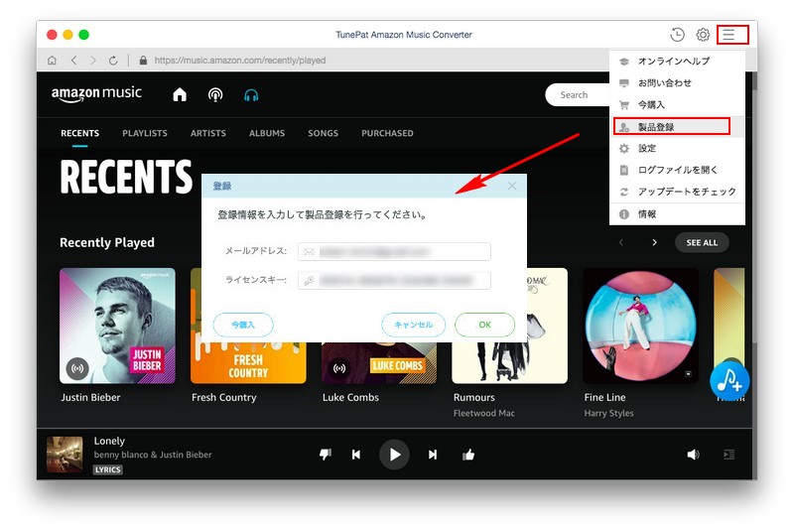Switch to ARTISTS tab

click(208, 133)
